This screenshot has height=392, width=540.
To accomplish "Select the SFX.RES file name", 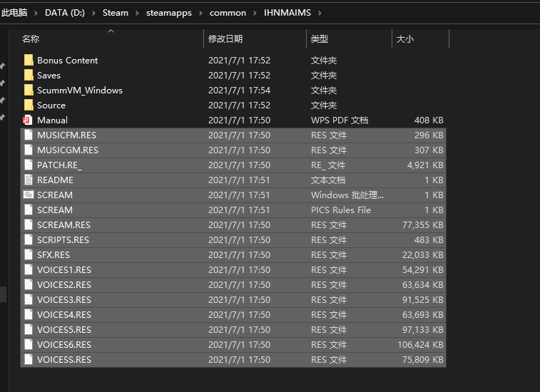I will (x=54, y=254).
